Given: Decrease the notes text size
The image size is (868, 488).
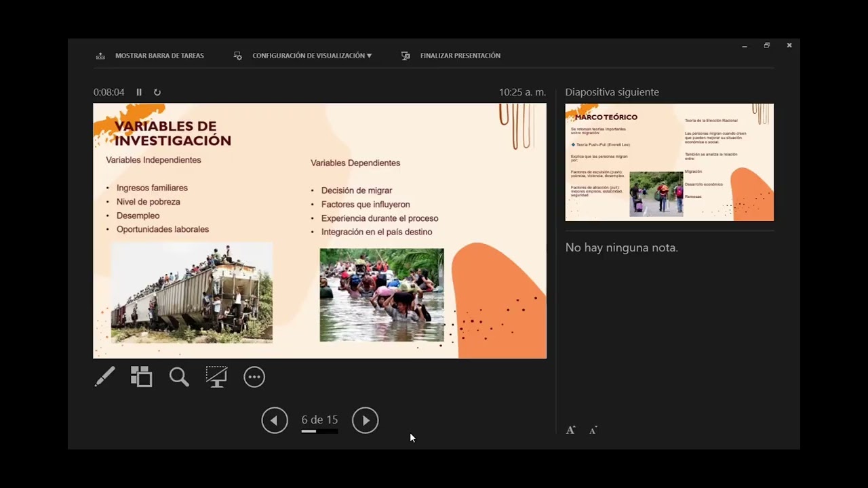Looking at the screenshot, I should pos(593,430).
